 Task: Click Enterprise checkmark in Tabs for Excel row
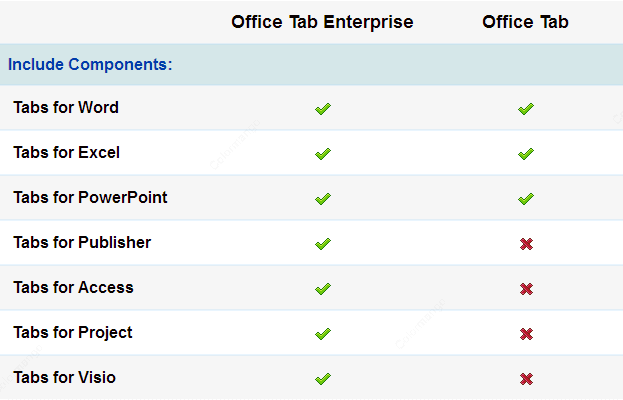tap(323, 154)
